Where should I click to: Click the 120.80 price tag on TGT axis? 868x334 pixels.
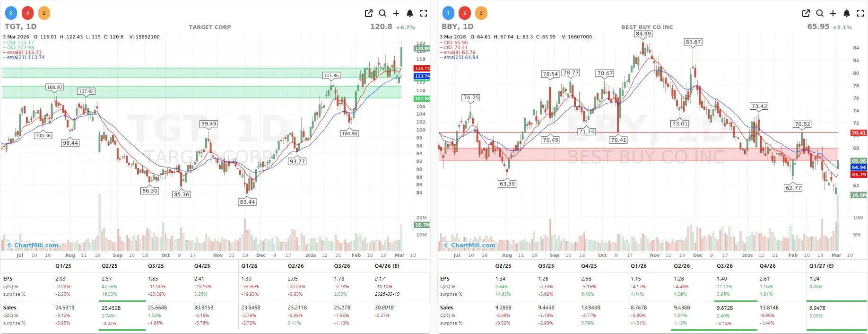[x=422, y=48]
